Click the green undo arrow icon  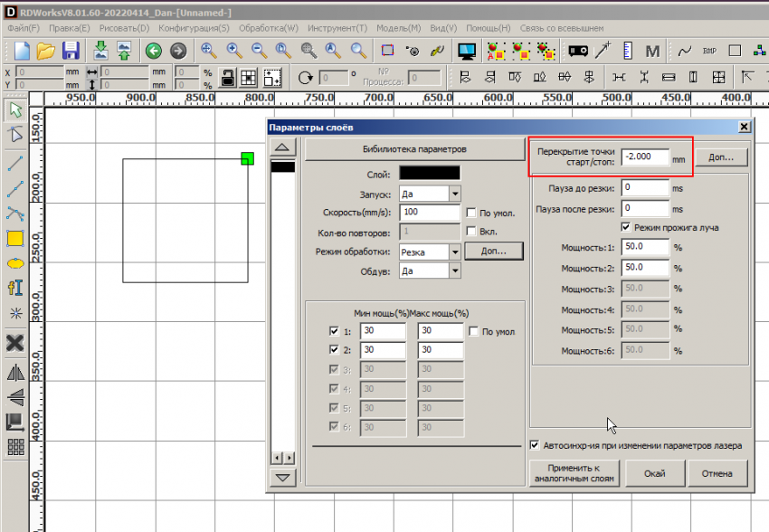[153, 51]
